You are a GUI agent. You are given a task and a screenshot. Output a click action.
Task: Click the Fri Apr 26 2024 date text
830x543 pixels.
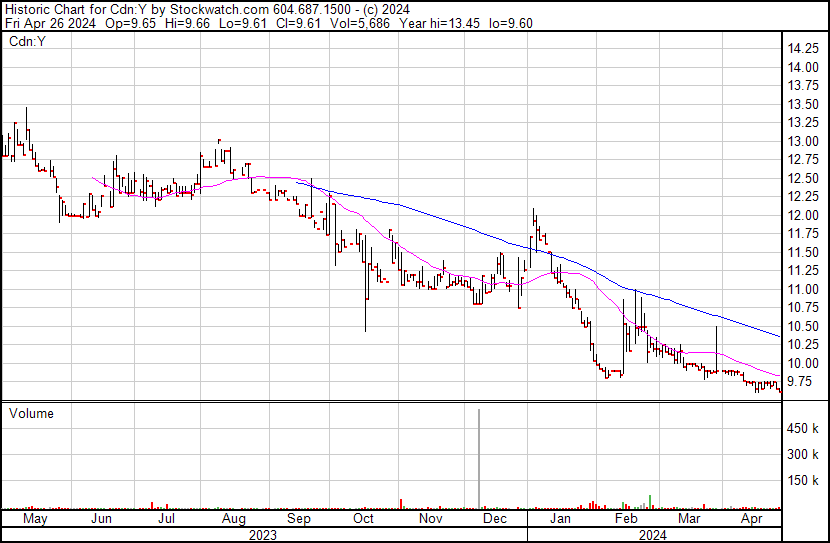50,23
